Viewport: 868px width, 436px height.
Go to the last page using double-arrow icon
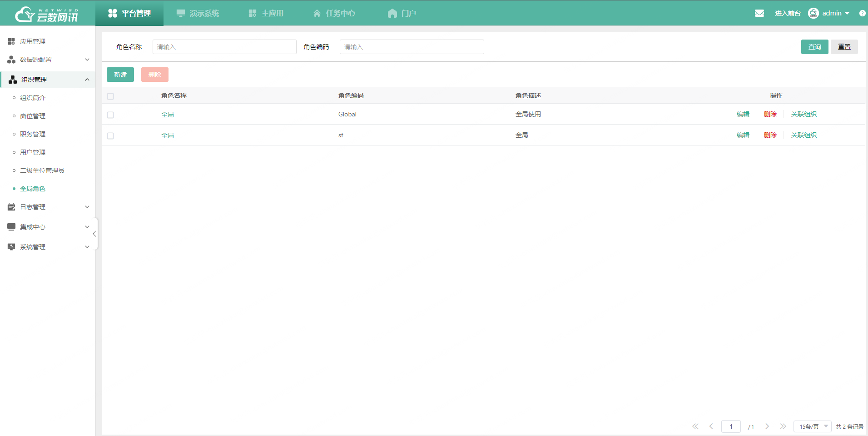[783, 426]
